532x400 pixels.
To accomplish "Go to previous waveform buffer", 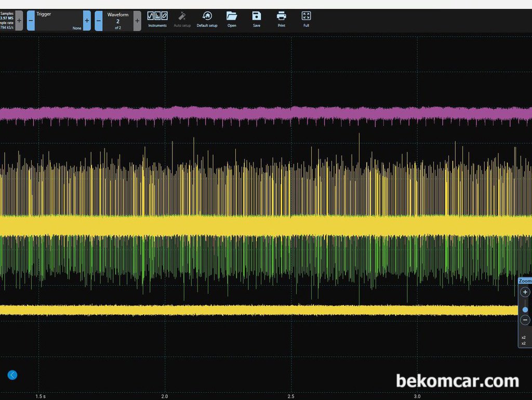I will pos(98,21).
